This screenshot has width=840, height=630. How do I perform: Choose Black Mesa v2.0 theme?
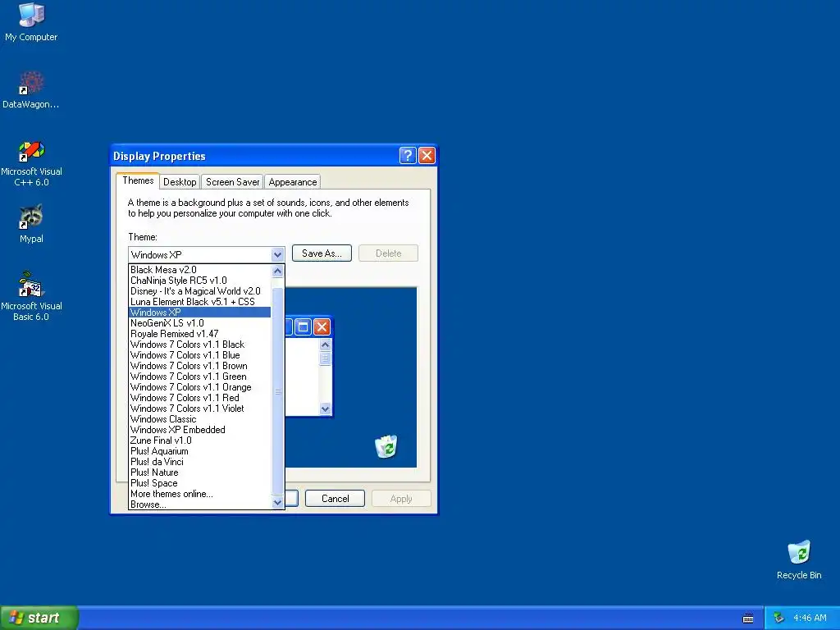coord(200,269)
